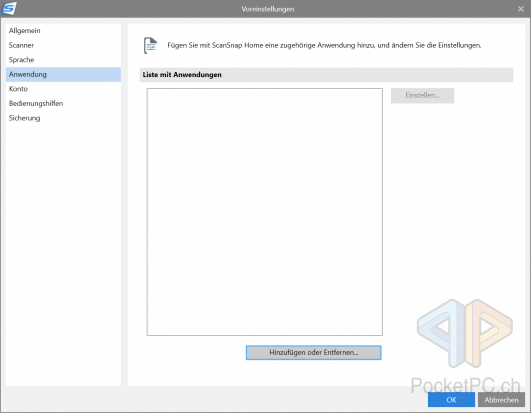Select the Anwendung sidebar entry
531x413 pixels.
(63, 74)
